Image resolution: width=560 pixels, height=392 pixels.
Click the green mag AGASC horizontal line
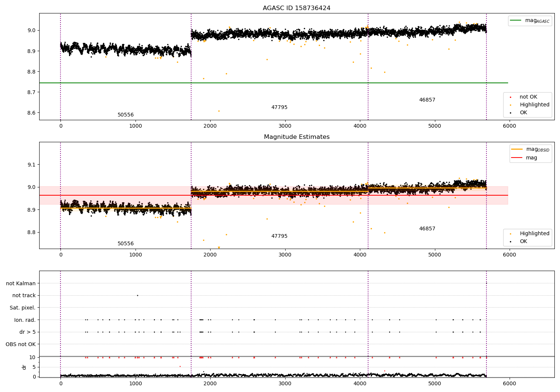pos(274,83)
